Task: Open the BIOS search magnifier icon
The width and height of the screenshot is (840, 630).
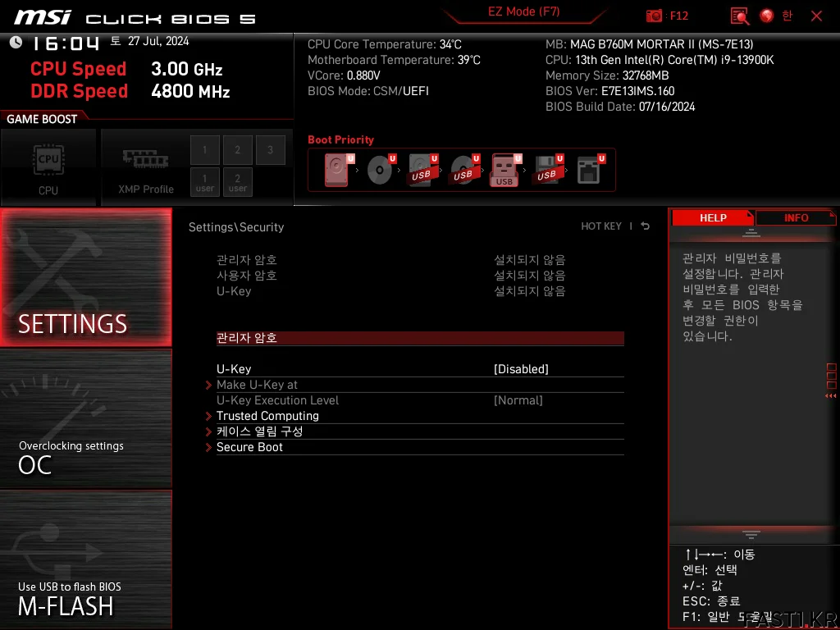Action: tap(740, 16)
